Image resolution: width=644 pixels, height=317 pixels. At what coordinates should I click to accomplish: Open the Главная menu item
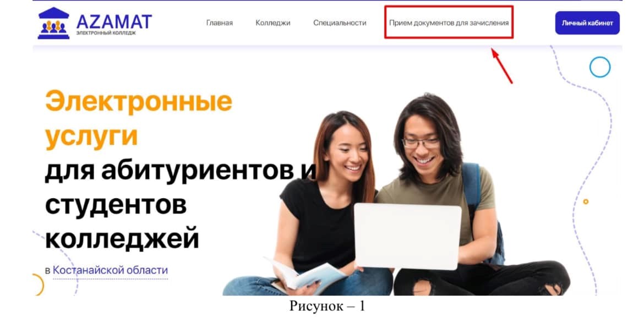click(219, 23)
